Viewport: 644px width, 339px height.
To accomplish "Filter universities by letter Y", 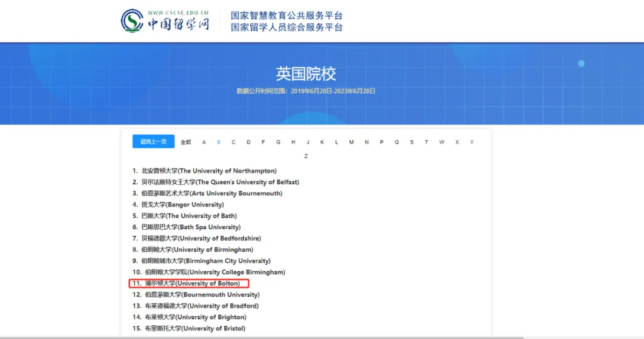I will coord(472,142).
